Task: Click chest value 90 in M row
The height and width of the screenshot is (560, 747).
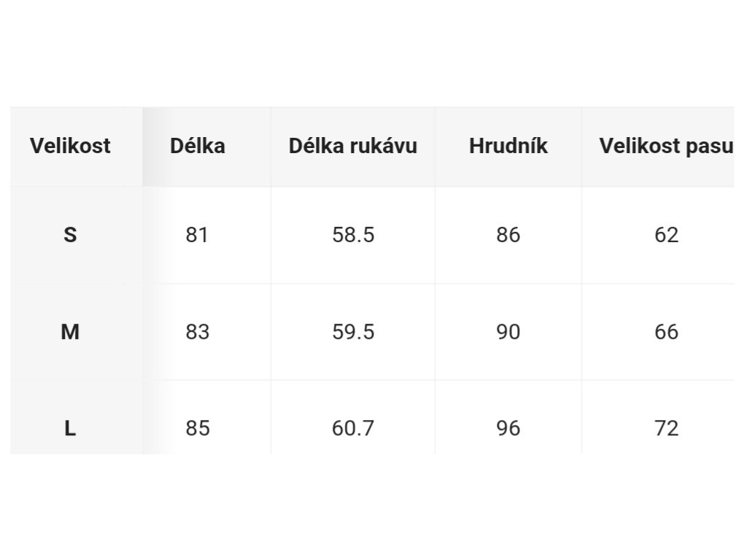Action: tap(508, 332)
